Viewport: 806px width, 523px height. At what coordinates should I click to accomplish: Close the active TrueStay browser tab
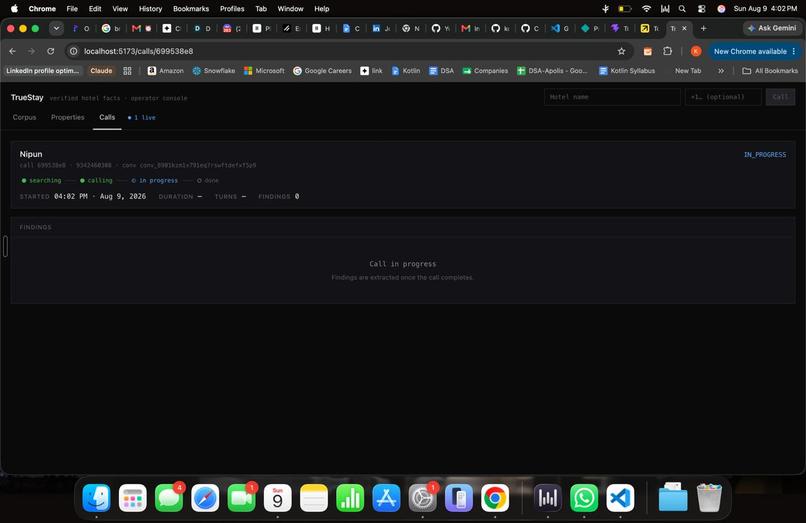684,28
